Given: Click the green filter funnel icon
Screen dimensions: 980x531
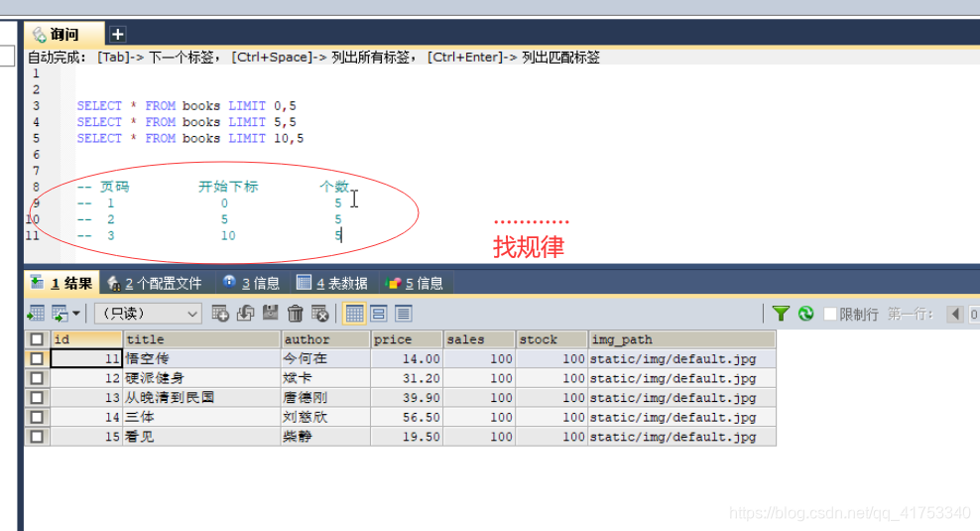Looking at the screenshot, I should coord(781,314).
